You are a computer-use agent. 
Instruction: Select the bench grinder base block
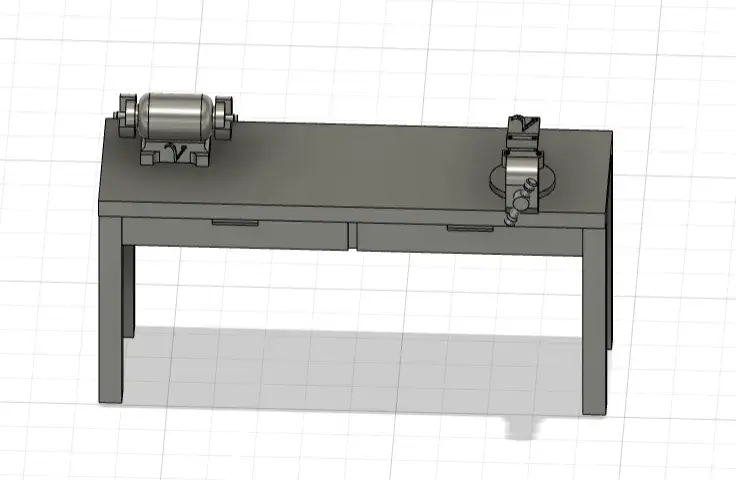point(175,152)
